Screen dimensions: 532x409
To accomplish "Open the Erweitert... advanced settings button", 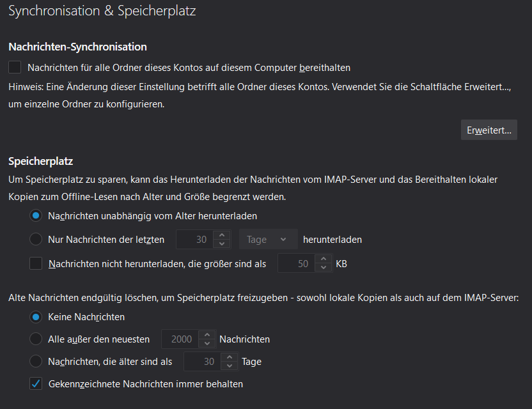I will click(489, 130).
